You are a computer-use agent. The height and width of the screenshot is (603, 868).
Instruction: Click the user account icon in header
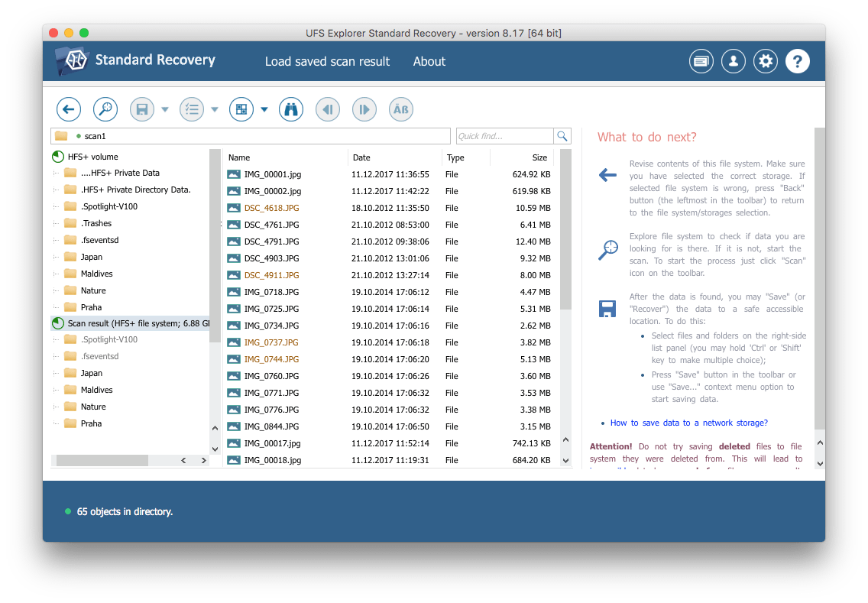click(734, 61)
